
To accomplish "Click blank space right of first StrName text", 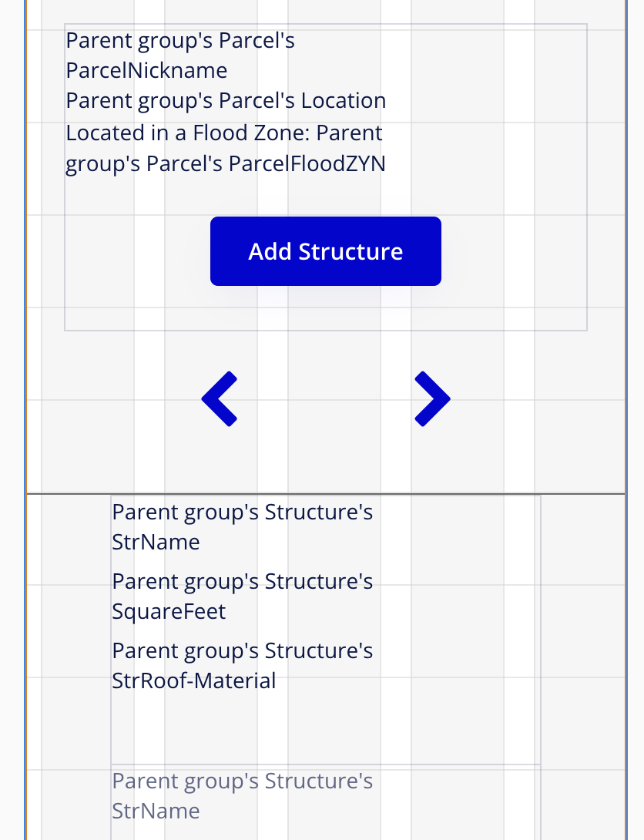I will click(x=455, y=526).
